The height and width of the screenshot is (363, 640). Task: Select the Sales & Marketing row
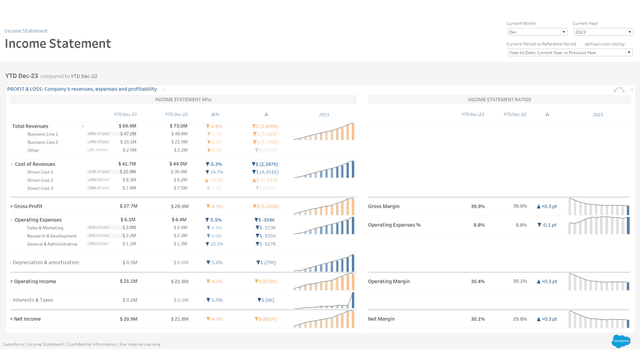(x=45, y=228)
